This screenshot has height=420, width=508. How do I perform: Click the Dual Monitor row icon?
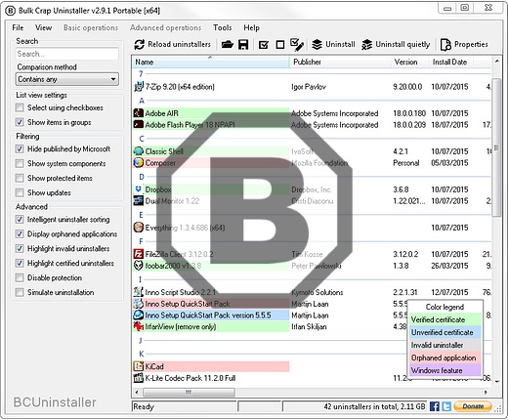tap(139, 200)
